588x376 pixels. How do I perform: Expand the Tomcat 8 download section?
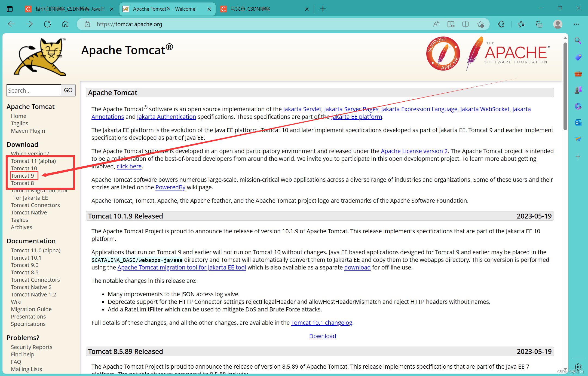point(22,183)
